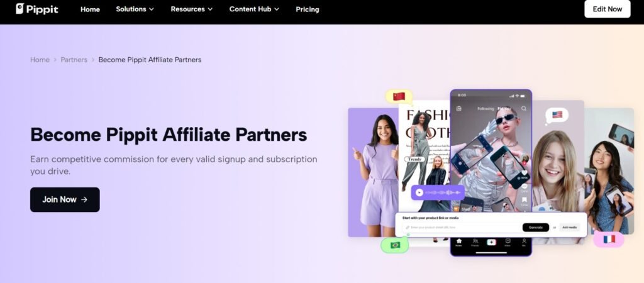Tap the plus create icon on phone
This screenshot has height=283, width=644.
[x=491, y=242]
